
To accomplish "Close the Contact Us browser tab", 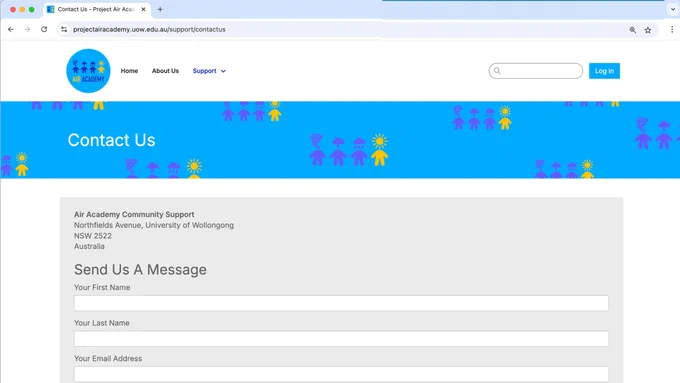I will click(144, 9).
